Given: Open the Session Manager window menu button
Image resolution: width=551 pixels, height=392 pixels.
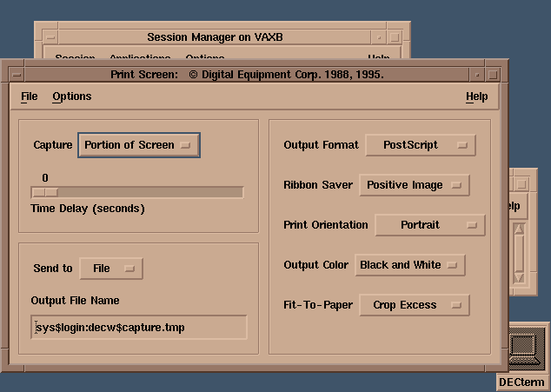Looking at the screenshot, I should [x=50, y=37].
